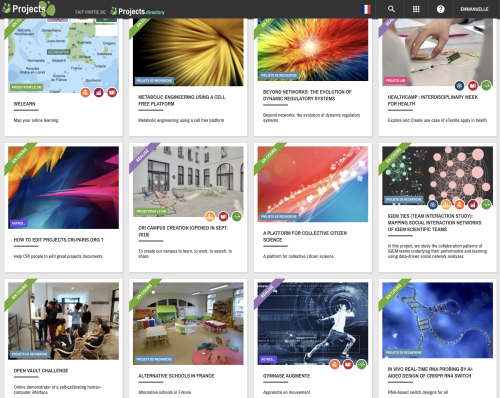Click the Projects logo in header

pos(28,9)
